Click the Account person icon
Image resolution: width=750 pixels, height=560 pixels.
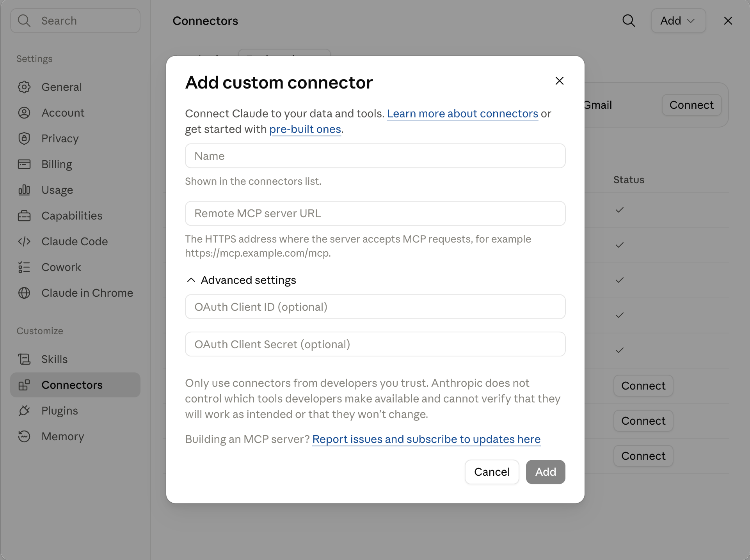(x=24, y=113)
